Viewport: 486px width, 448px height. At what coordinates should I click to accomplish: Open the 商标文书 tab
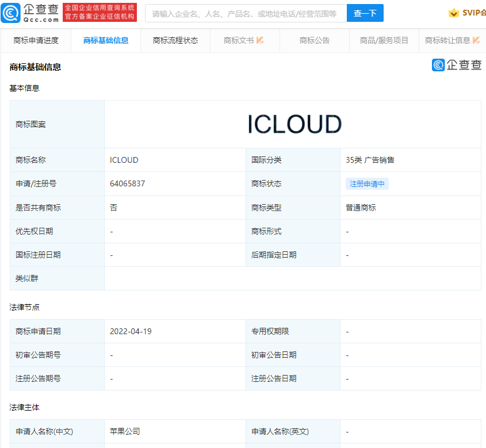(x=245, y=41)
